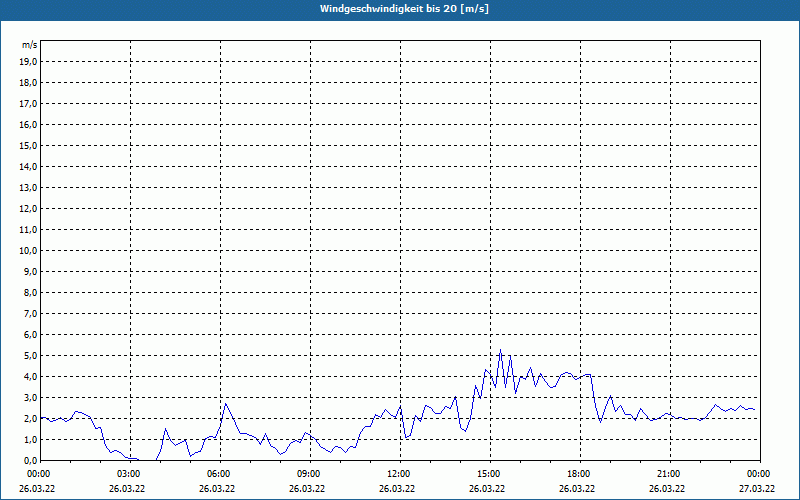Select the 13,0 y-axis value
Viewport: 800px width, 500px height.
[x=28, y=187]
